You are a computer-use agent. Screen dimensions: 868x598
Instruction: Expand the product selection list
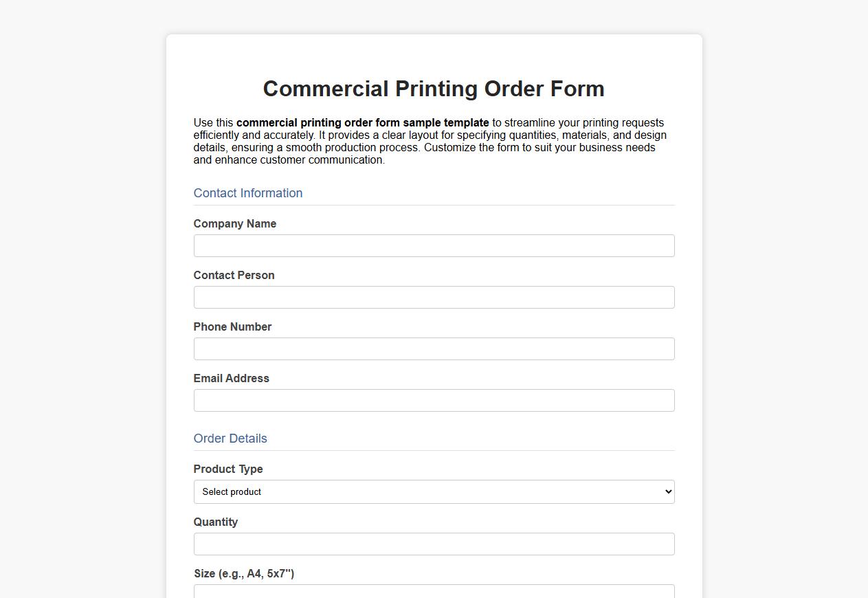pyautogui.click(x=434, y=491)
